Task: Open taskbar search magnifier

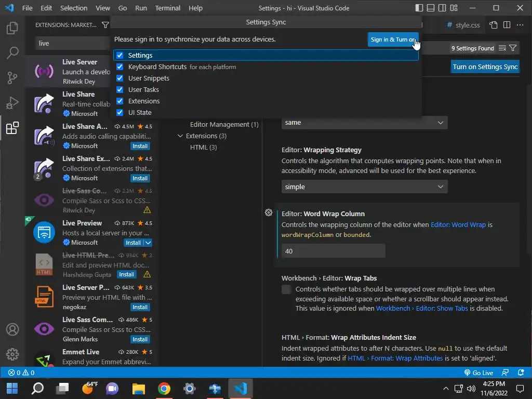Action: coord(37,389)
